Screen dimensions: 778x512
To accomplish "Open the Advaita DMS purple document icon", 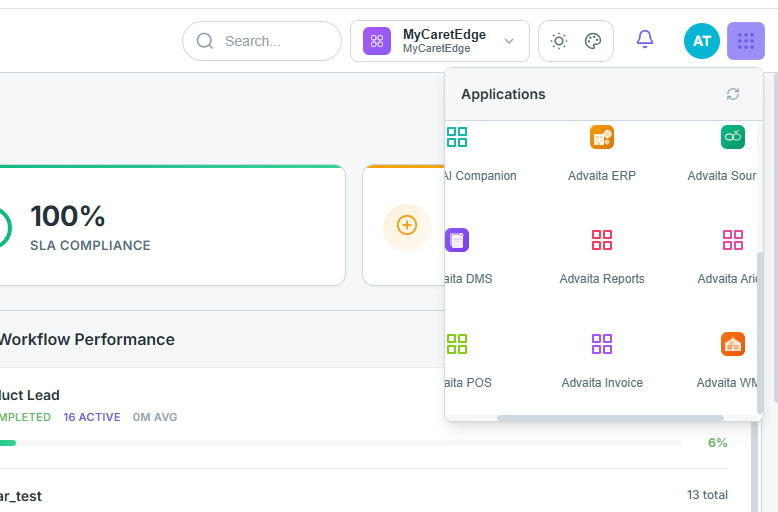I will click(457, 240).
